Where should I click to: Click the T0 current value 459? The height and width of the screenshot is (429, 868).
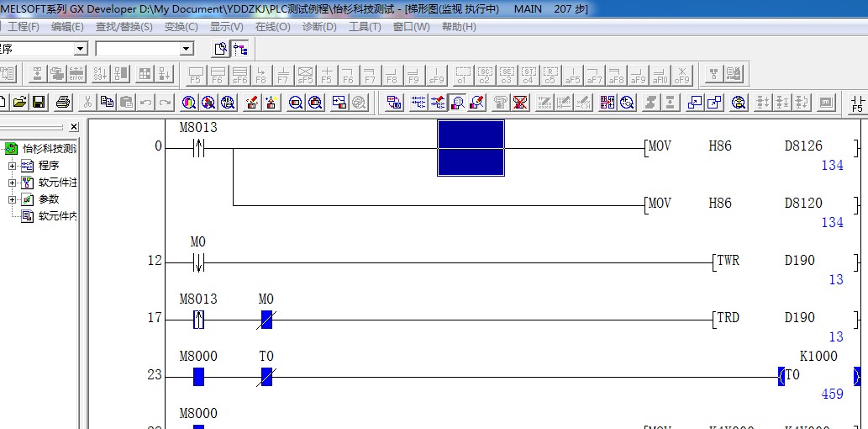click(833, 394)
